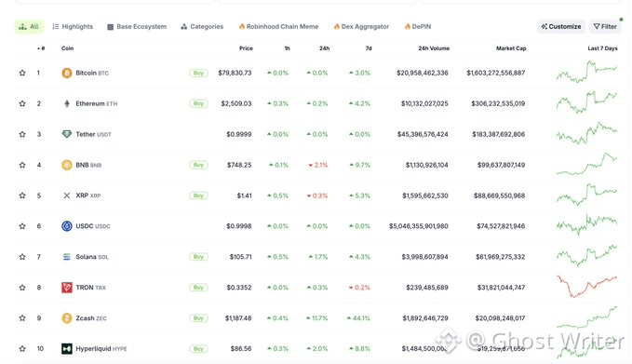Open the Customize columns menu

pos(560,27)
